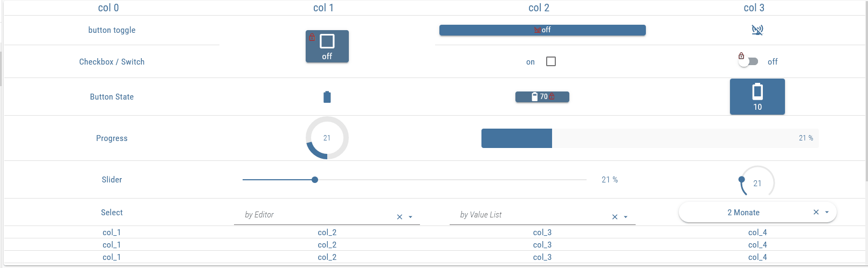
Task: Clear the by Value List select field
Action: coord(615,217)
